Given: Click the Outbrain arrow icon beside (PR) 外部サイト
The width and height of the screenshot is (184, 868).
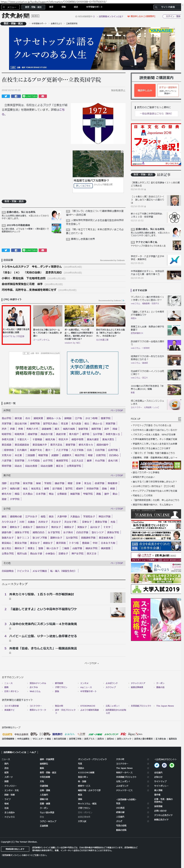Looking at the screenshot, I should pos(124,301).
